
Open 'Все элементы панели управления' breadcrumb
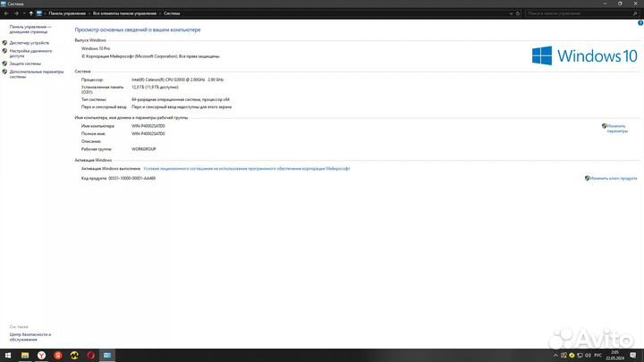pyautogui.click(x=124, y=13)
